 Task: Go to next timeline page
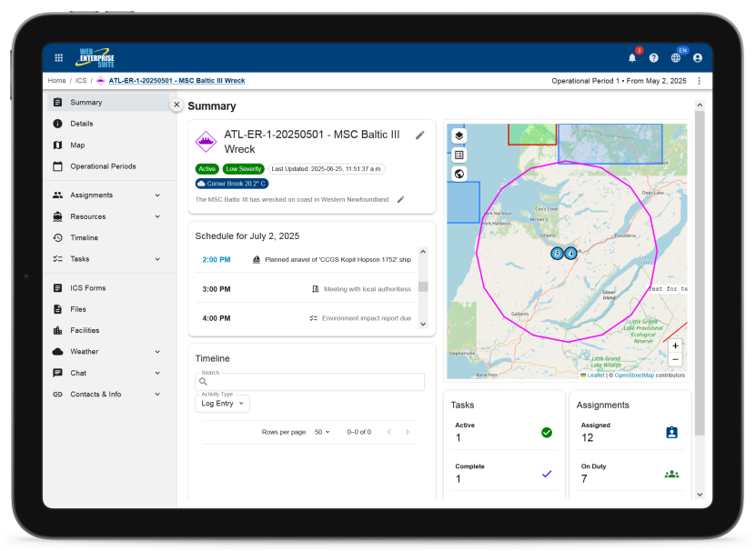tap(408, 432)
